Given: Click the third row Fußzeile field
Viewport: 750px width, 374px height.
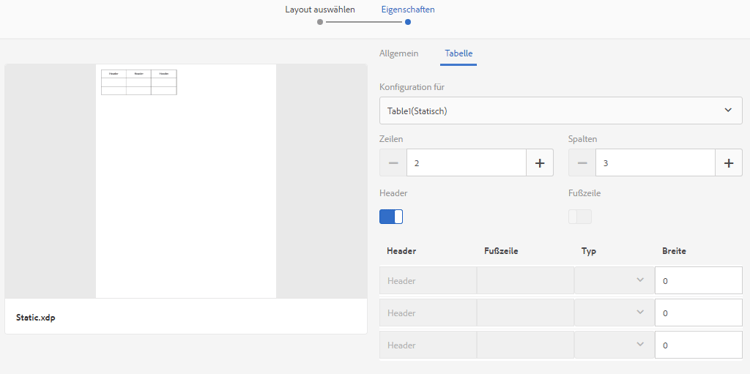Looking at the screenshot, I should [x=525, y=345].
